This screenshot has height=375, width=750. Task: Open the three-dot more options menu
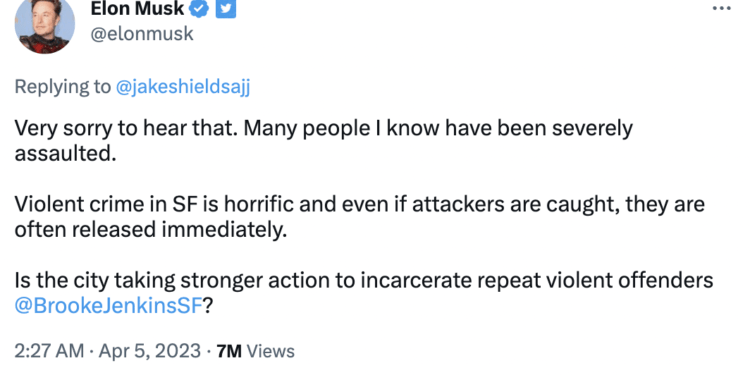point(722,9)
